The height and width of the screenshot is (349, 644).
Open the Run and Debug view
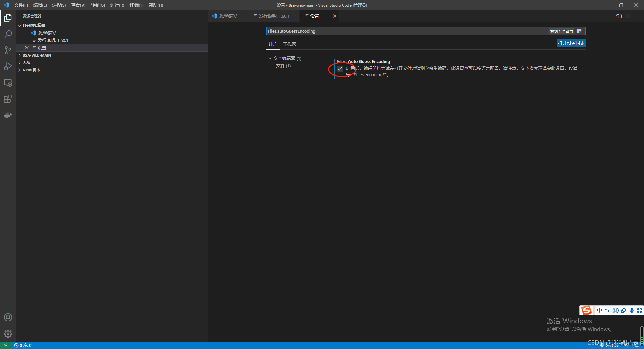click(x=8, y=66)
